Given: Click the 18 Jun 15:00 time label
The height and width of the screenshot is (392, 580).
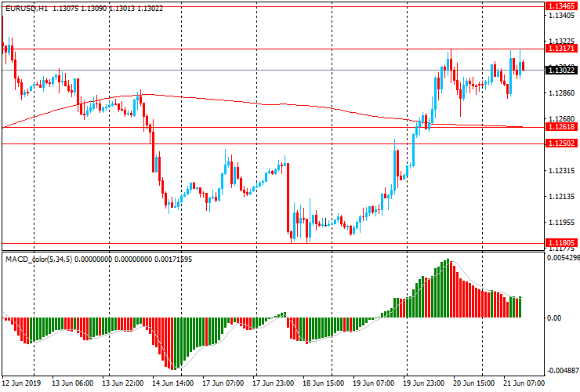Looking at the screenshot, I should tap(324, 383).
